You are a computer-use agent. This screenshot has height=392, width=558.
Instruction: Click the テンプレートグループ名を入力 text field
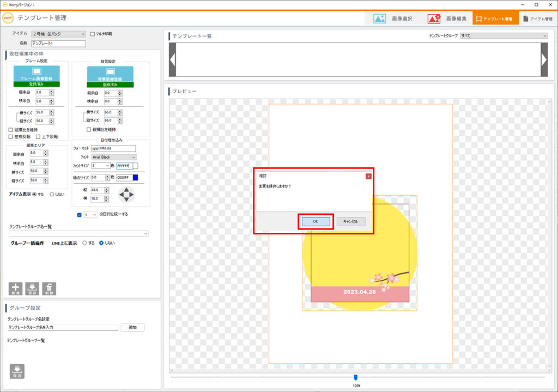click(x=63, y=328)
